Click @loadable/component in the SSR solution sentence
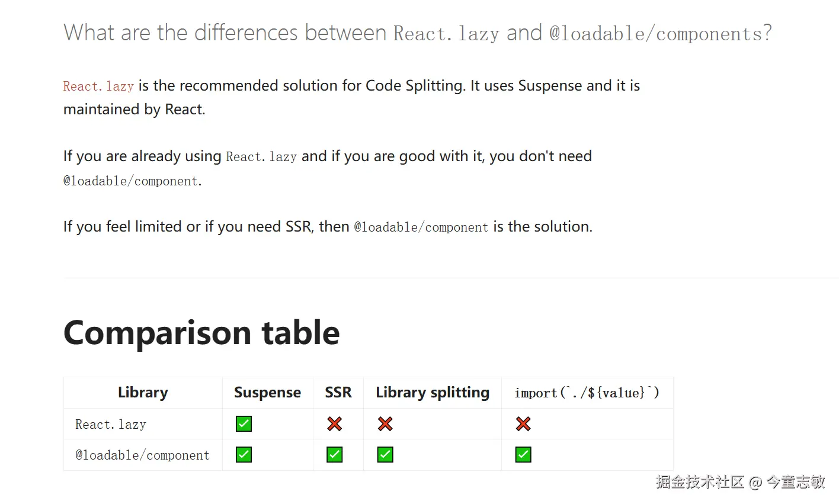Viewport: 839px width, 504px height. [x=421, y=227]
